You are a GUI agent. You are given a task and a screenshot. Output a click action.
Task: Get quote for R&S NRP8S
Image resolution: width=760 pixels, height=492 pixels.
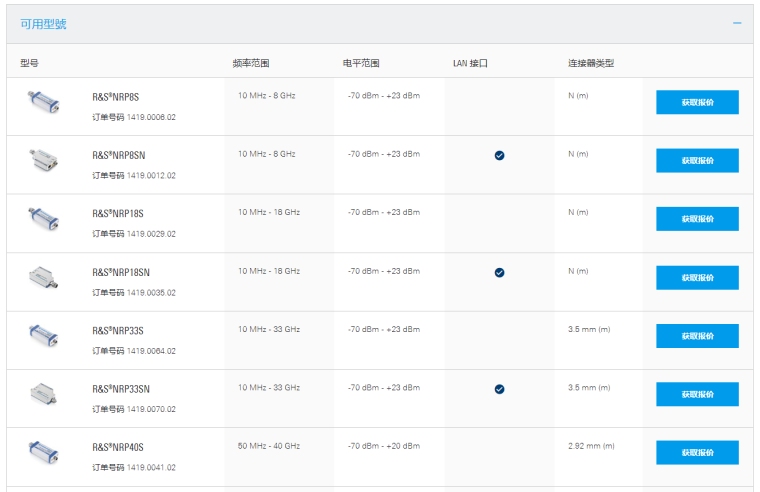point(697,102)
